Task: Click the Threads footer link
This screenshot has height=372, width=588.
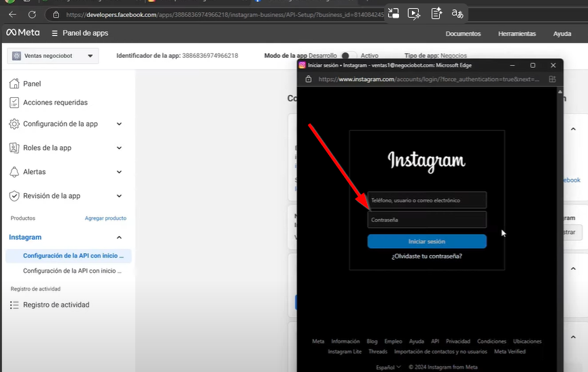Action: 378,352
